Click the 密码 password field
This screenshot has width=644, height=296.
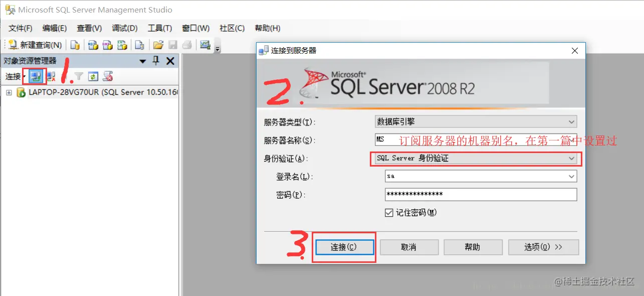(481, 194)
